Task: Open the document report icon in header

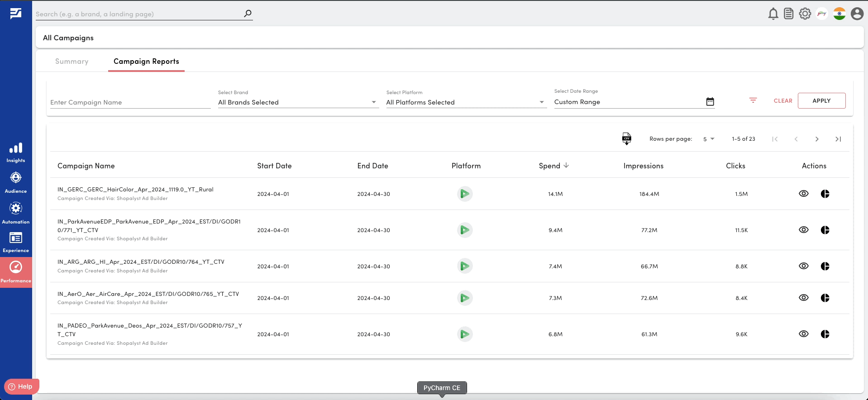Action: [x=789, y=14]
